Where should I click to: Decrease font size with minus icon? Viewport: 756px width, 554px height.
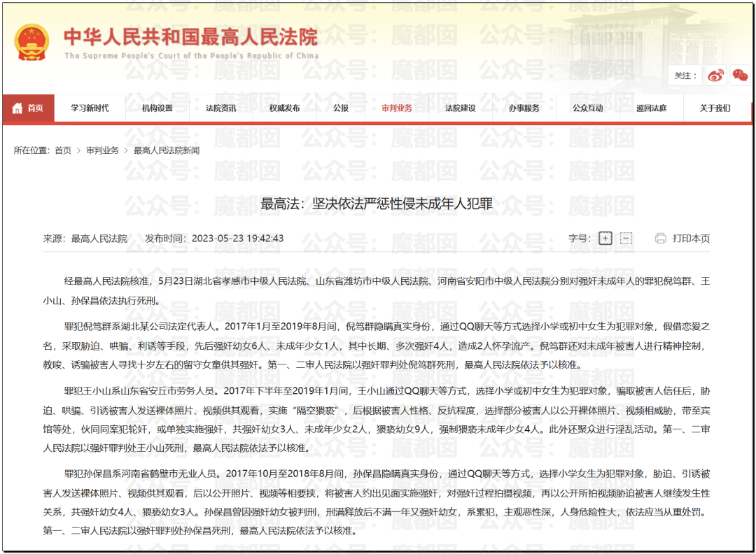[626, 239]
